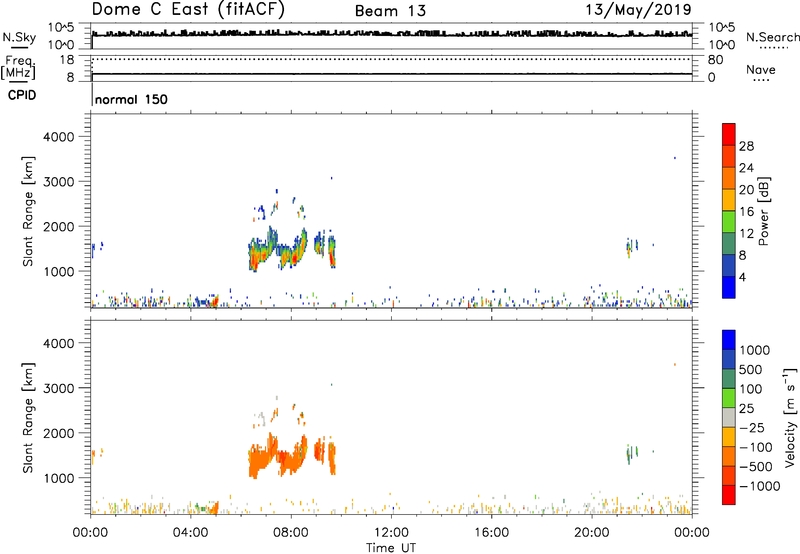The width and height of the screenshot is (800, 554).
Task: Select the 'N.Search' legend label
Action: click(x=772, y=37)
